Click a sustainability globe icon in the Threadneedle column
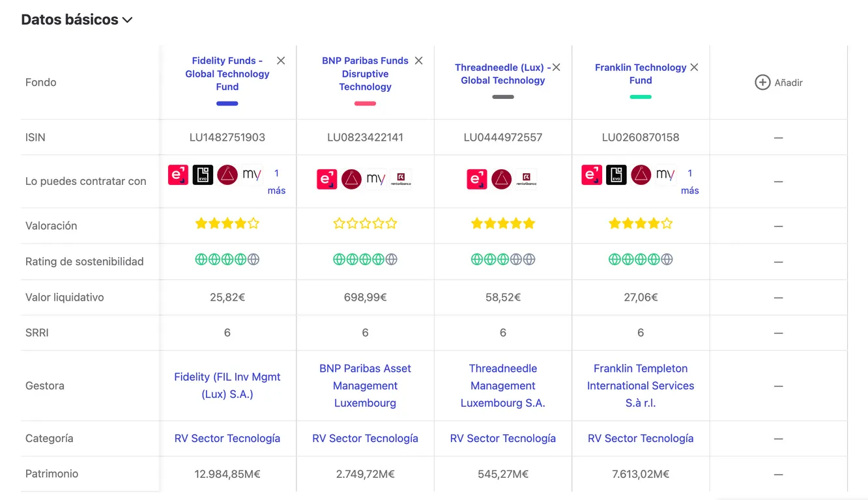The height and width of the screenshot is (500, 868). coord(477,258)
